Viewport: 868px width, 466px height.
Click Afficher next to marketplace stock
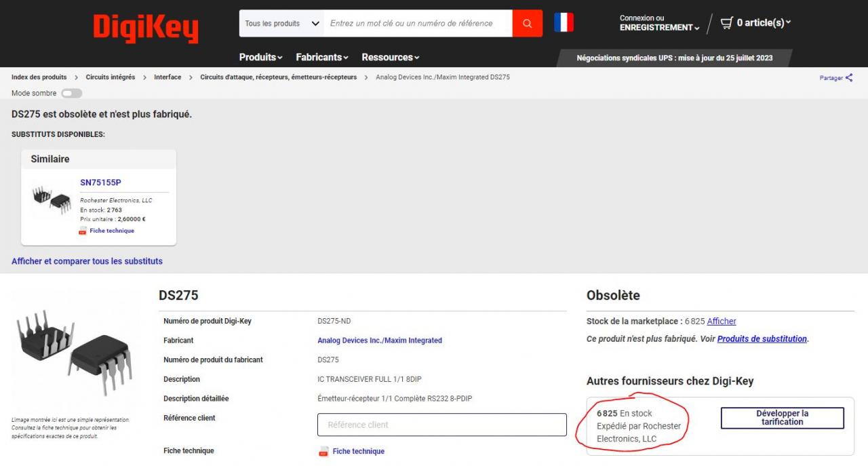point(722,322)
